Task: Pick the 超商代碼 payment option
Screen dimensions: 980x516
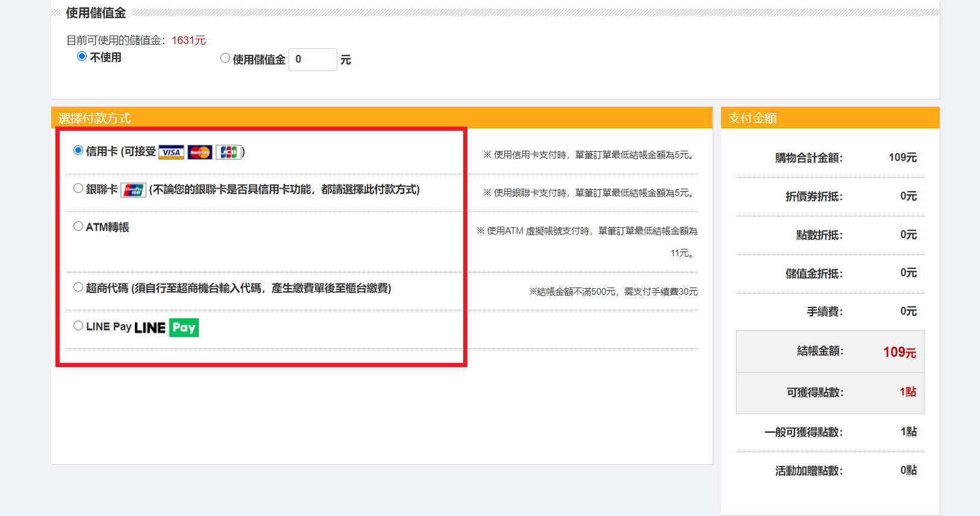Action: [x=78, y=288]
